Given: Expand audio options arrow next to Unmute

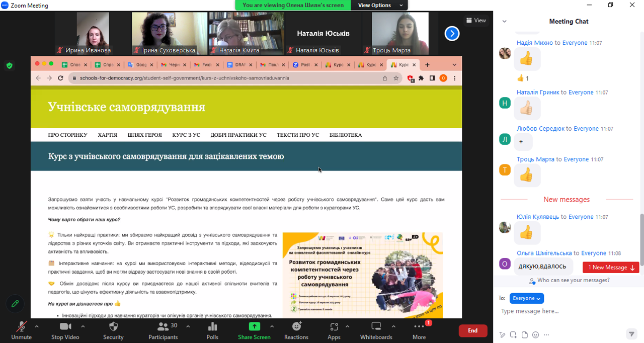Looking at the screenshot, I should 36,326.
